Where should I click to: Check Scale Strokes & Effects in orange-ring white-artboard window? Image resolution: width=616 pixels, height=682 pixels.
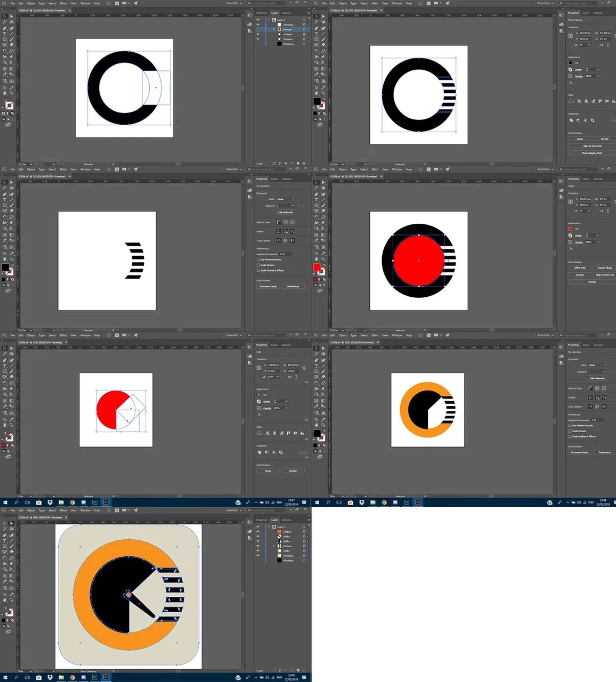coord(570,436)
